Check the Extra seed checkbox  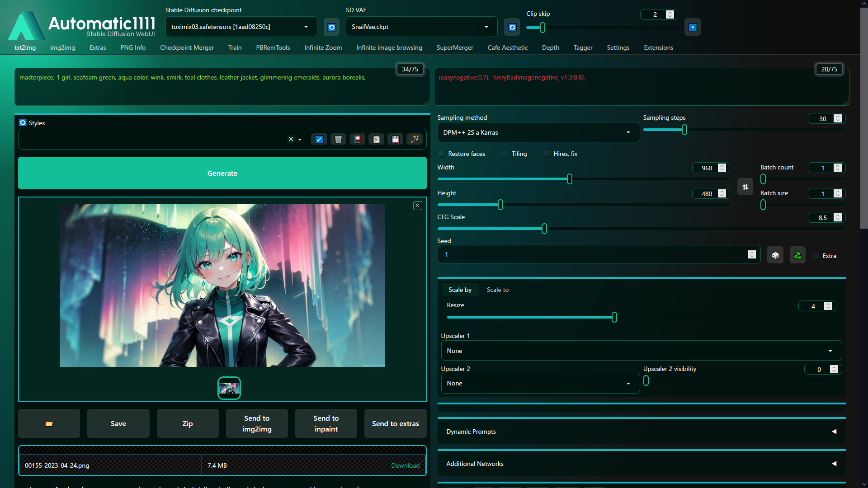[x=816, y=256]
